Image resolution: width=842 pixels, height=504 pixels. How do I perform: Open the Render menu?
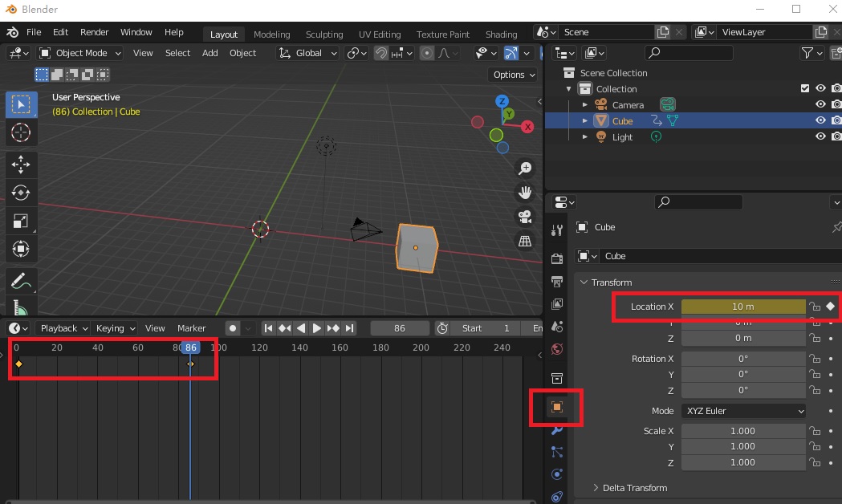[94, 32]
